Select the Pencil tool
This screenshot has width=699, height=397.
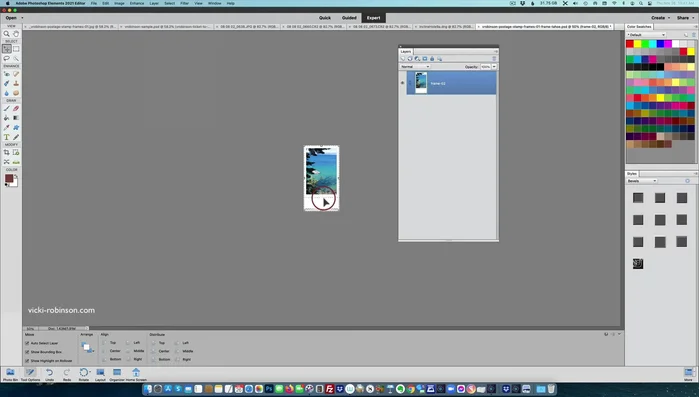point(16,137)
